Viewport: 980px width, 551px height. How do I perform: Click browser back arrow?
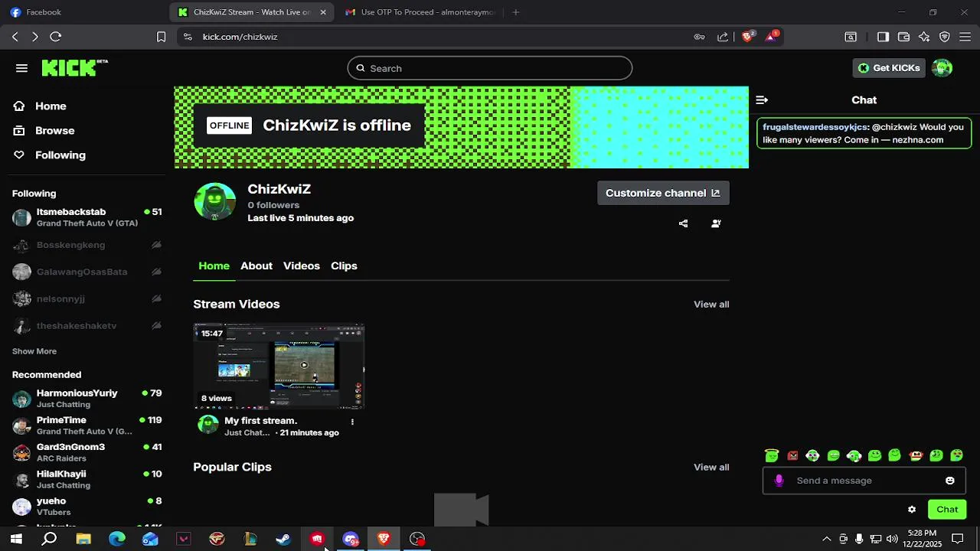tap(15, 37)
